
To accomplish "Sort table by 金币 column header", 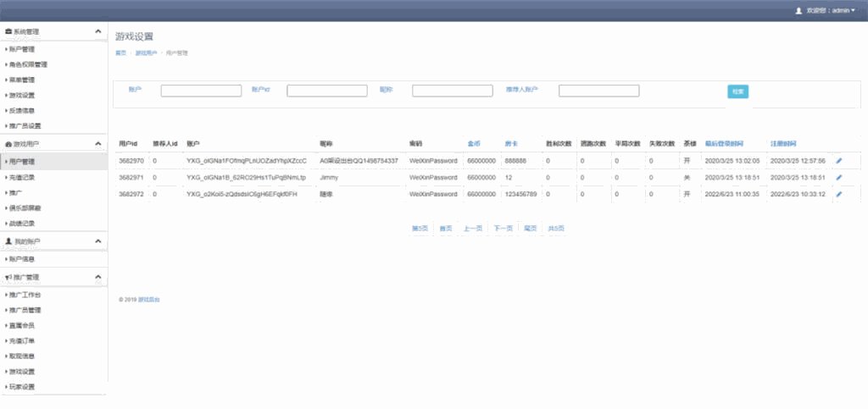I will coord(474,144).
